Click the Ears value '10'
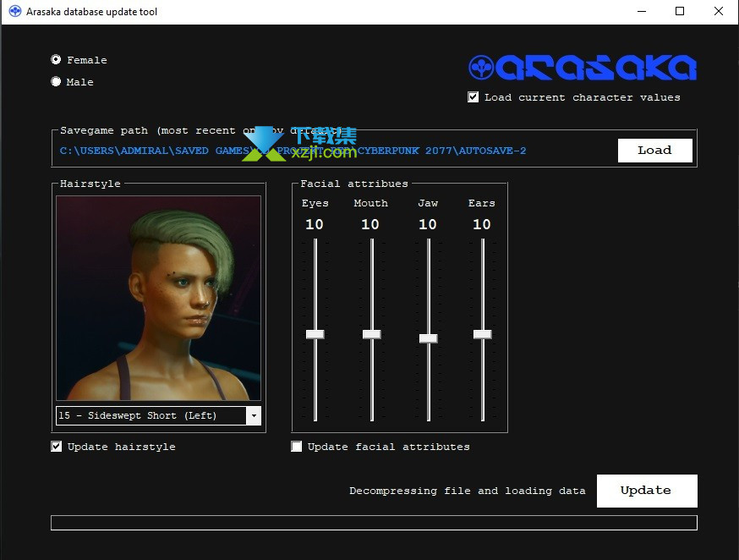Screen dimensions: 739x560 point(482,224)
